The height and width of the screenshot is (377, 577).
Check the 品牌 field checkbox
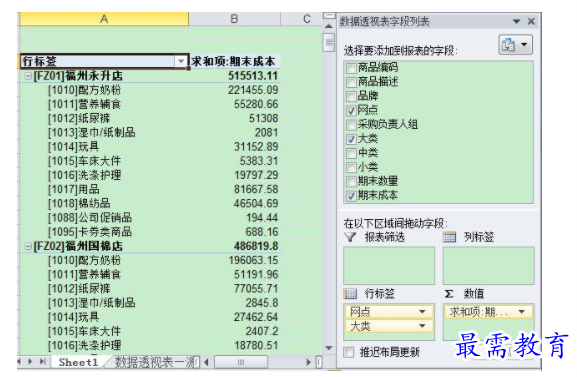click(x=351, y=96)
